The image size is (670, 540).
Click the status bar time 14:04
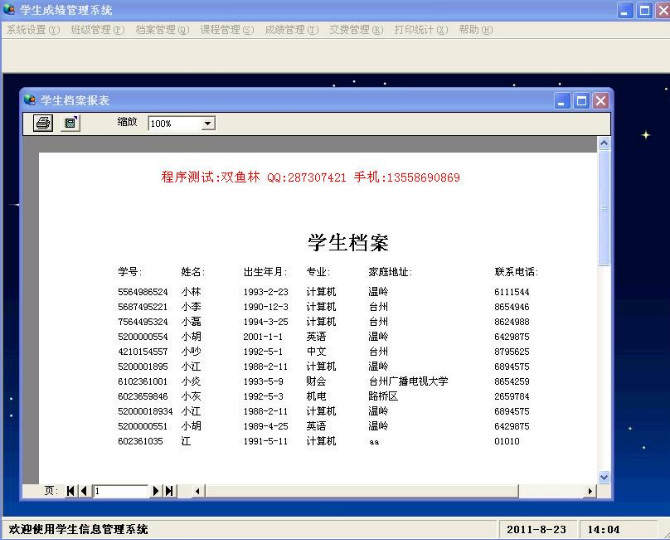coord(603,529)
